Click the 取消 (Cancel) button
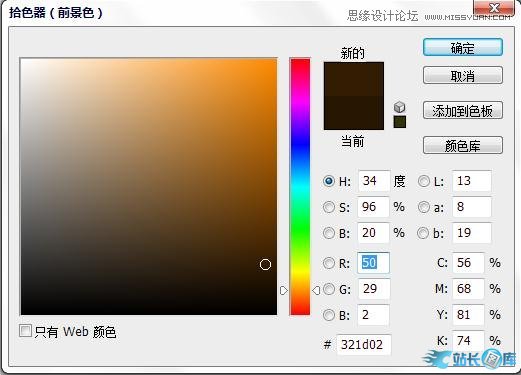This screenshot has height=375, width=521. (x=463, y=75)
